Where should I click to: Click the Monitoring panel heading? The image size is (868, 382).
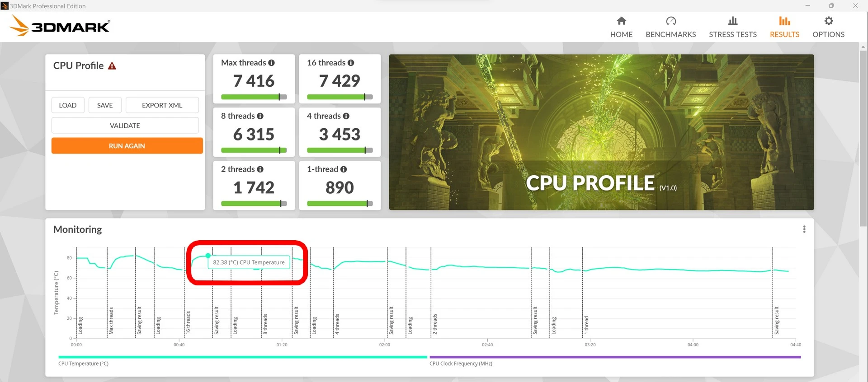[x=78, y=229]
